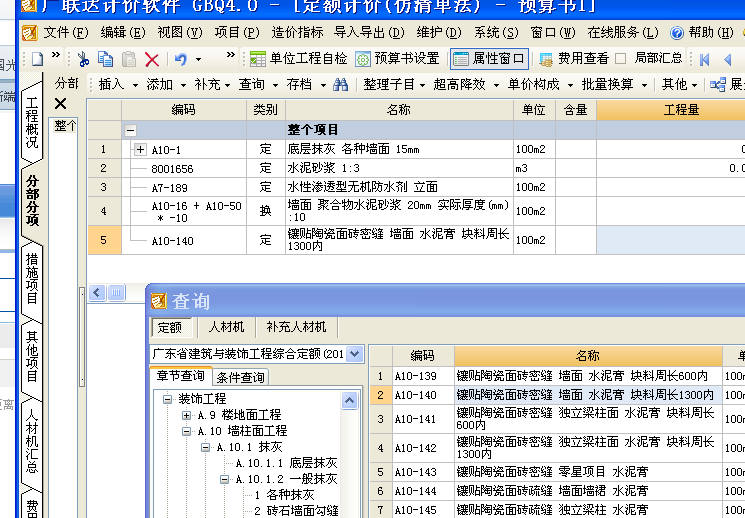This screenshot has width=745, height=518.
Task: Click the blue Help question icon
Action: click(x=677, y=33)
